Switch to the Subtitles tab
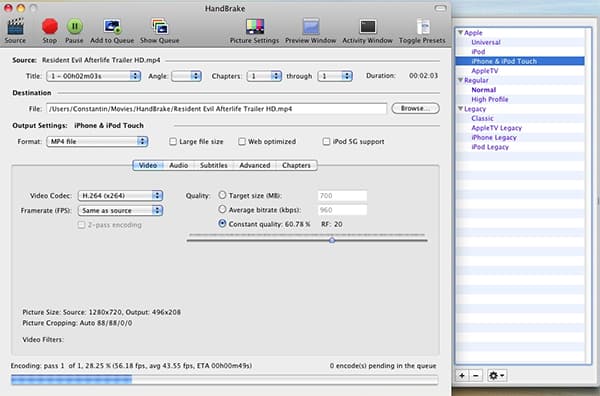Screen dimensions: 600x396 (214, 165)
